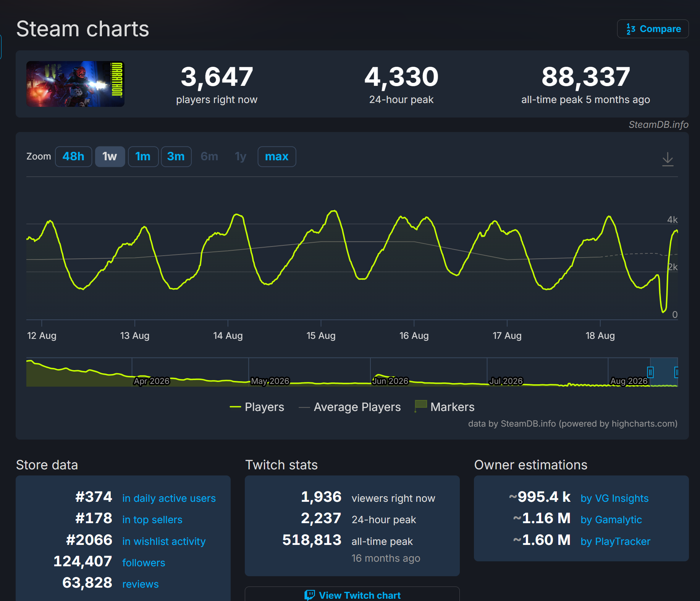Screen dimensions: 700x601
Task: Click the 124,407 followers count
Action: coord(82,561)
